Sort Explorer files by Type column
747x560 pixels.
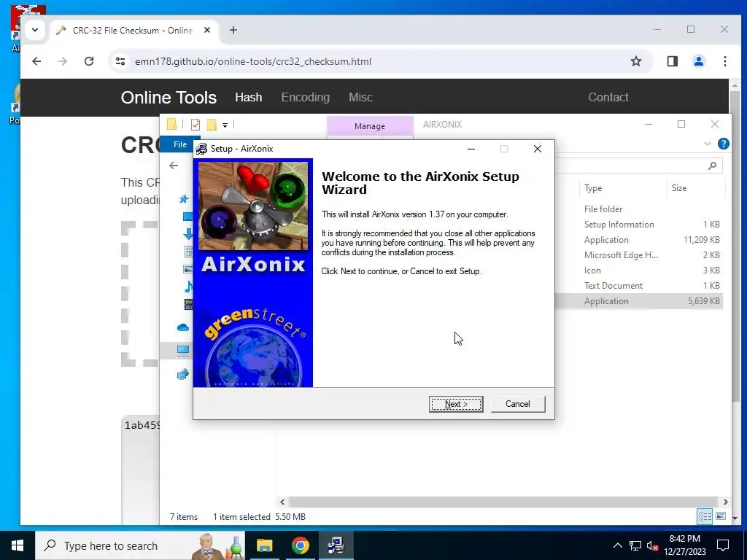coord(593,188)
